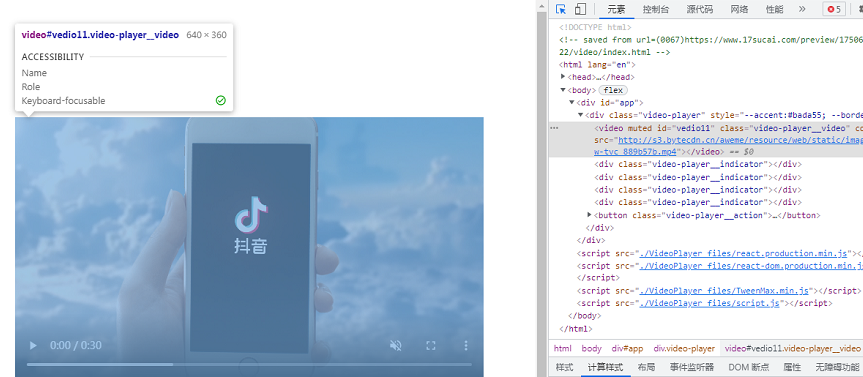Seek on the video progress bar

coord(249,364)
